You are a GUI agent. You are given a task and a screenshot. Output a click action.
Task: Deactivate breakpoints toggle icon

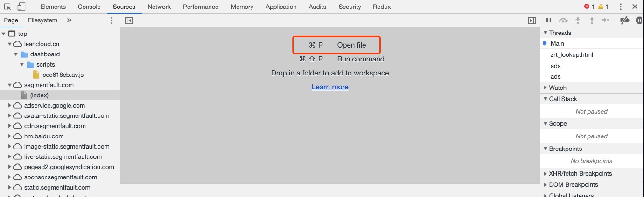pos(625,20)
